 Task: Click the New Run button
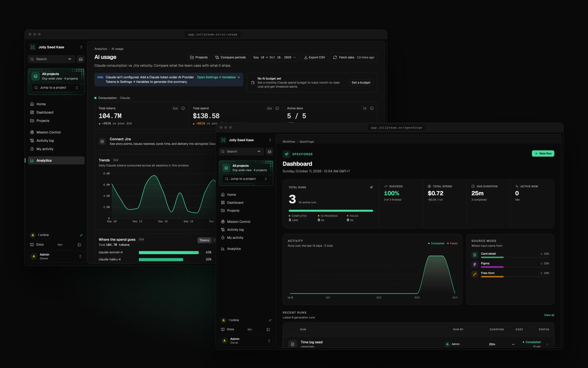pyautogui.click(x=543, y=154)
